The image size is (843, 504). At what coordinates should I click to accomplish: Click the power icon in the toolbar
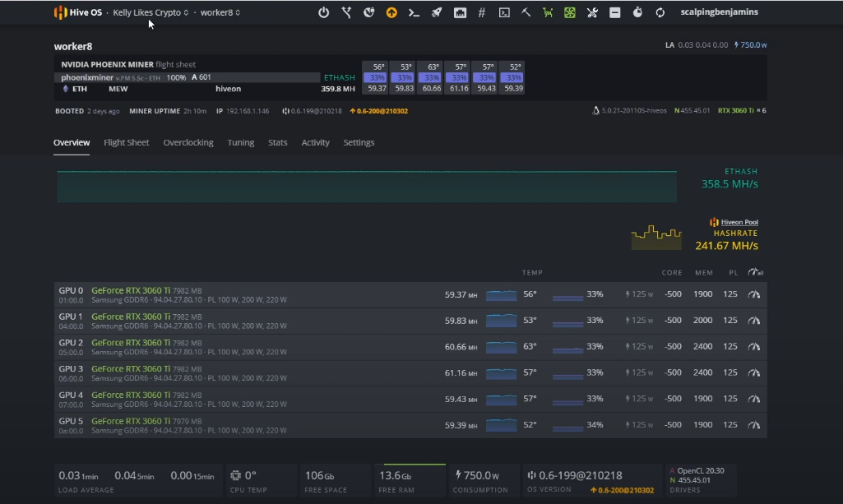[323, 12]
